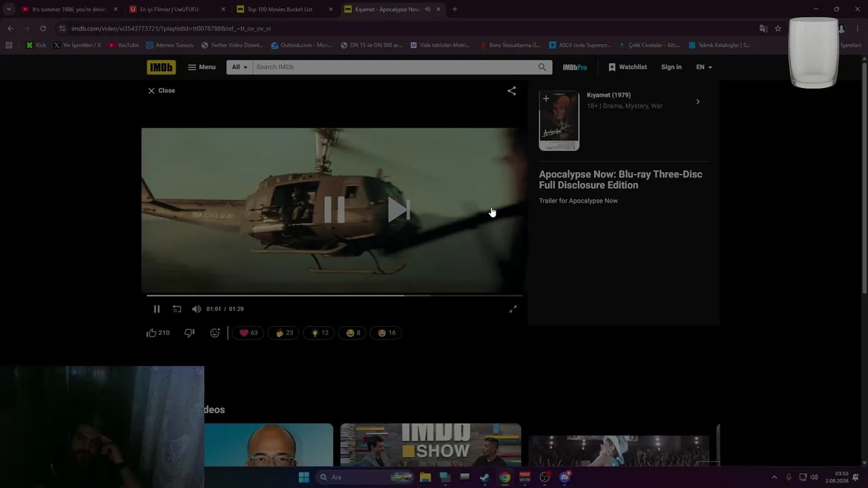
Task: Bookmark this page with the star
Action: click(x=778, y=28)
